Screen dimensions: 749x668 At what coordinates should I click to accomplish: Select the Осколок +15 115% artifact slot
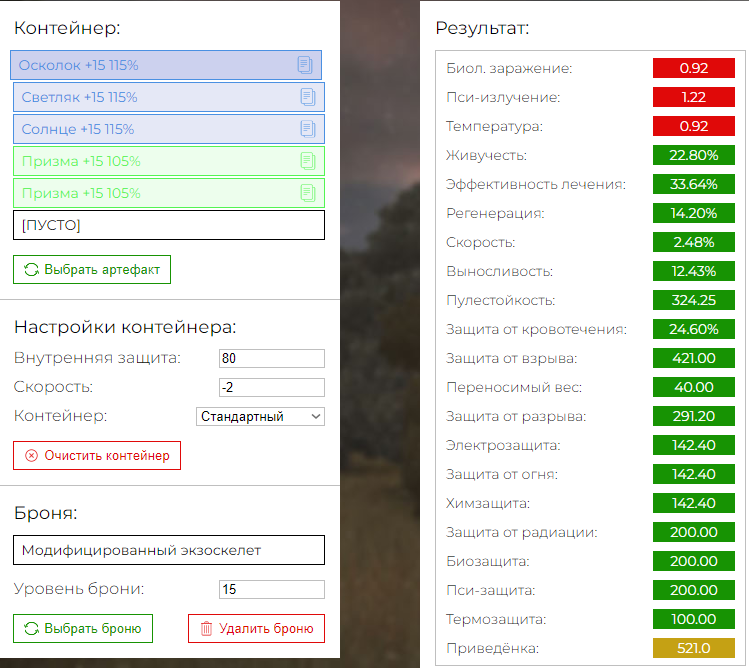coord(166,65)
